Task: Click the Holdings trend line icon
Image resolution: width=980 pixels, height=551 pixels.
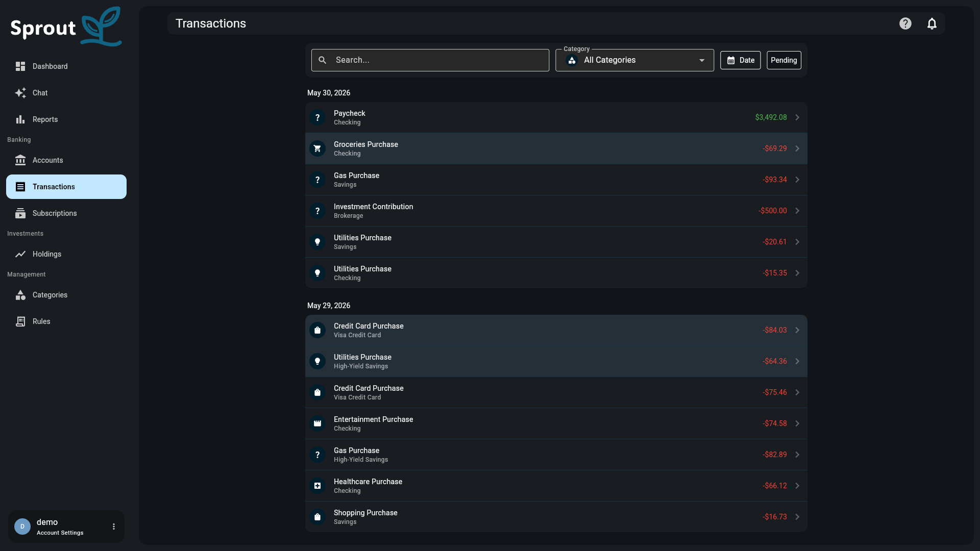Action: click(20, 254)
